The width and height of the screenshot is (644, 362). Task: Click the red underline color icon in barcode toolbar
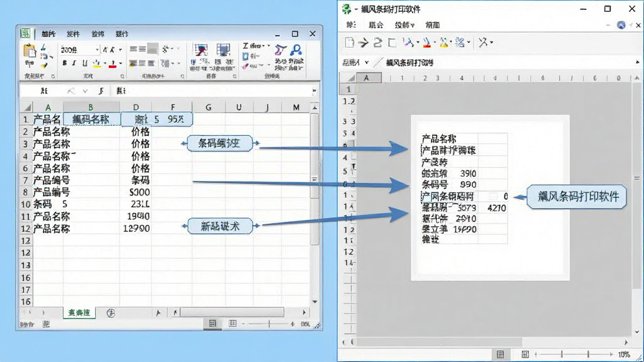pos(427,42)
